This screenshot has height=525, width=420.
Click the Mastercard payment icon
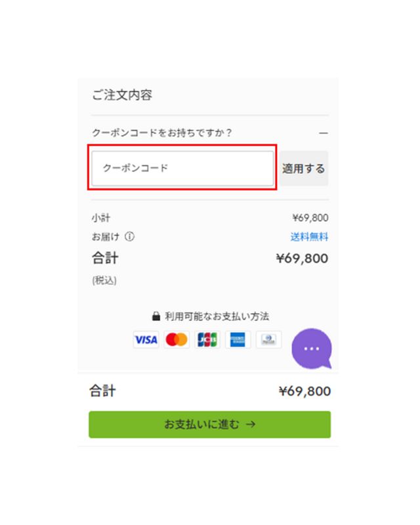[177, 339]
